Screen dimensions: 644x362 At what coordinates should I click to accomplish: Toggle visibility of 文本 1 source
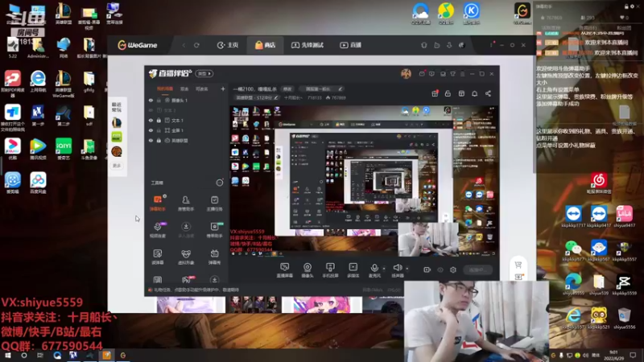point(151,120)
